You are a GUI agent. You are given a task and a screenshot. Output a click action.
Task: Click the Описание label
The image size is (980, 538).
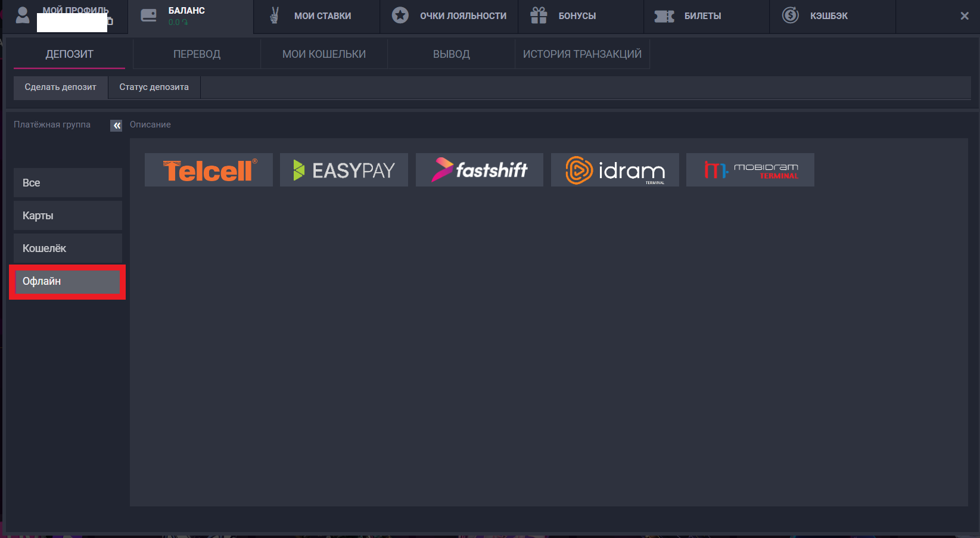click(x=150, y=125)
